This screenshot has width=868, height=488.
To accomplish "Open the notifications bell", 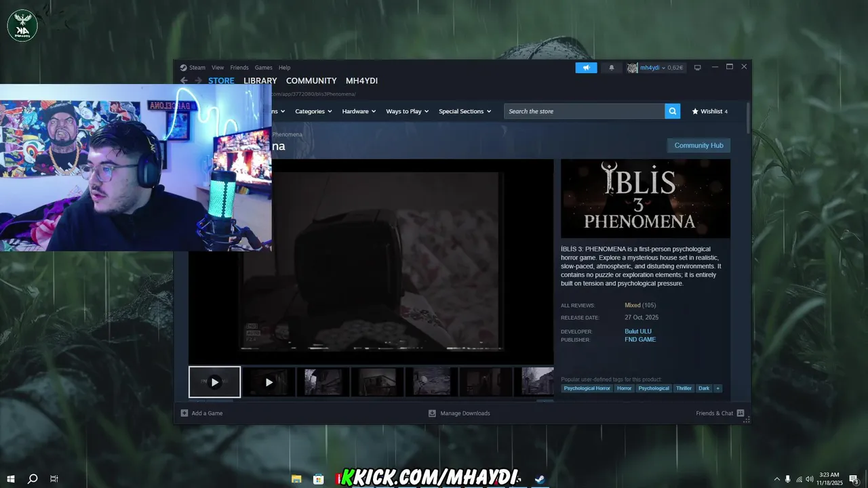I will (612, 68).
